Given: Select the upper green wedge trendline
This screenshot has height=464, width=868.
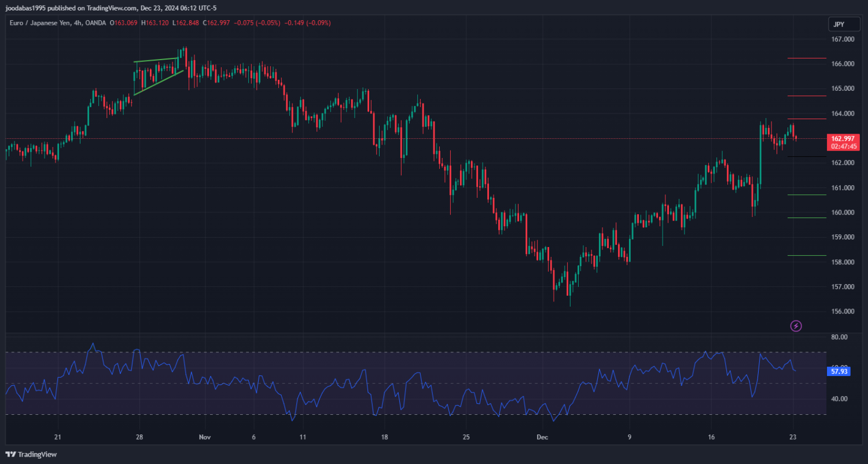Looking at the screenshot, I should point(156,60).
